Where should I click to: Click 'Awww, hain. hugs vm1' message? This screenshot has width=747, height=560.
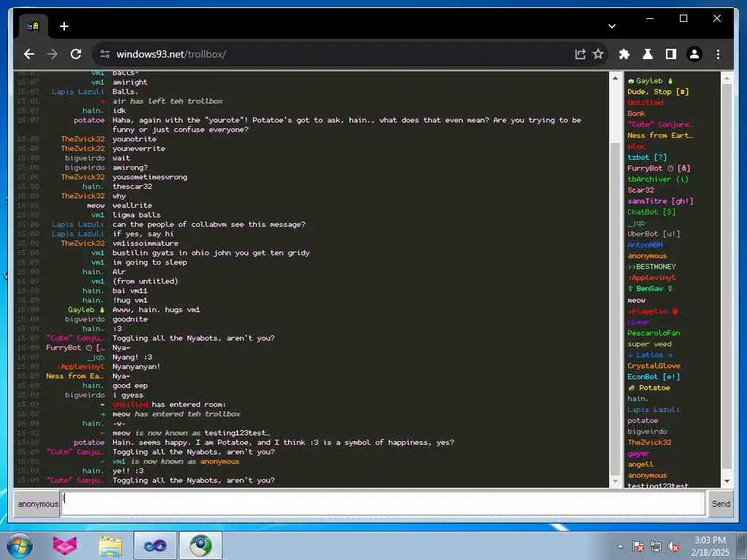click(156, 309)
